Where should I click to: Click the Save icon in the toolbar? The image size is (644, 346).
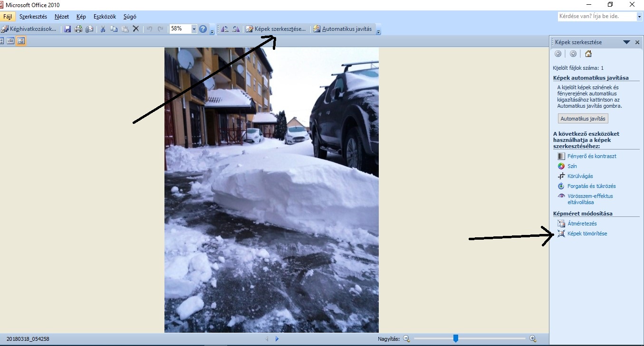(x=67, y=29)
